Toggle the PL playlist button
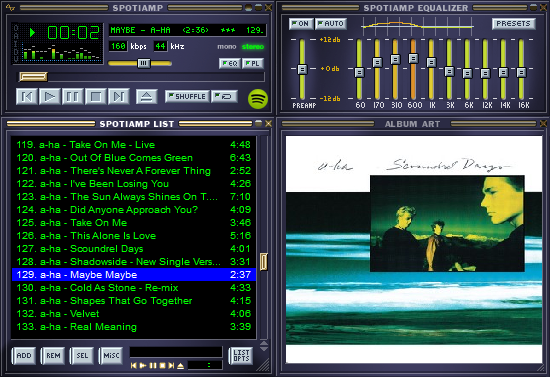Viewport: 550px width, 377px height. tap(253, 63)
